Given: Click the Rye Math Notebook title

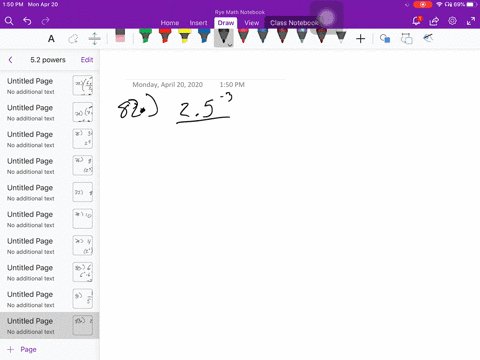Looking at the screenshot, I should 240,12.
